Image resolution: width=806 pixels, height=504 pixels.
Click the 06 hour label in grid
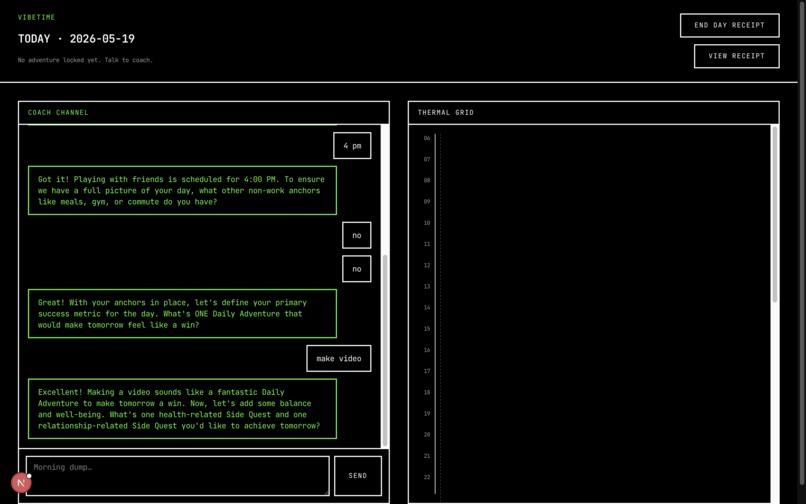coord(427,138)
